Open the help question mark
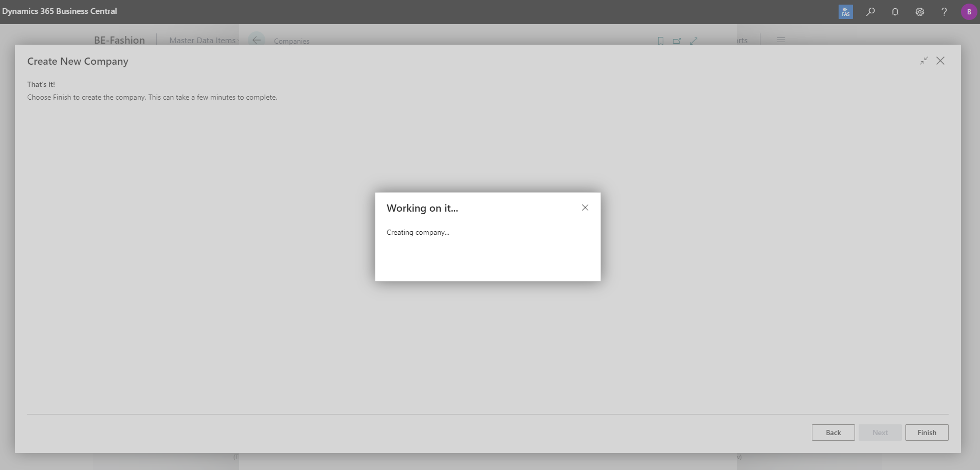Screen dimensions: 980x470 944,11
